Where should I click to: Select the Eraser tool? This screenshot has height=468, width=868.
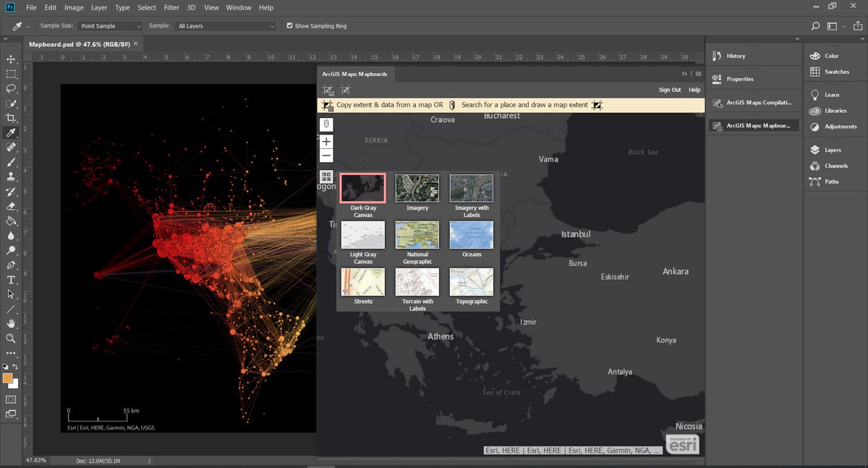click(x=11, y=206)
